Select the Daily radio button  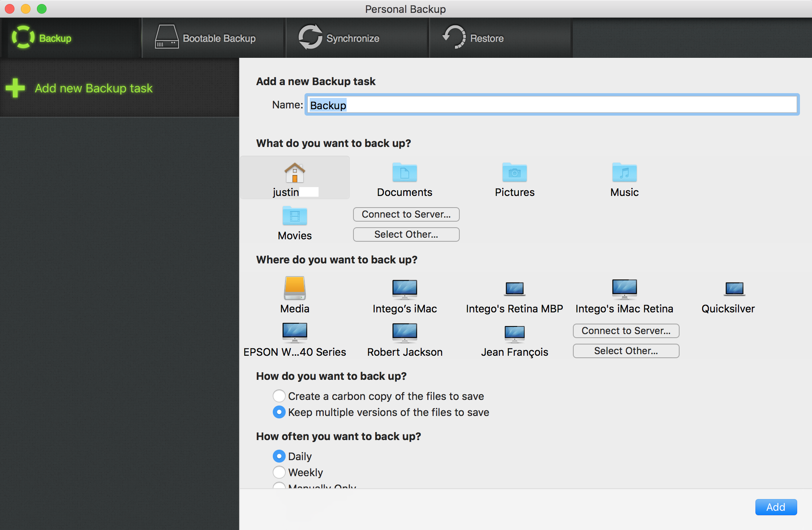(279, 456)
